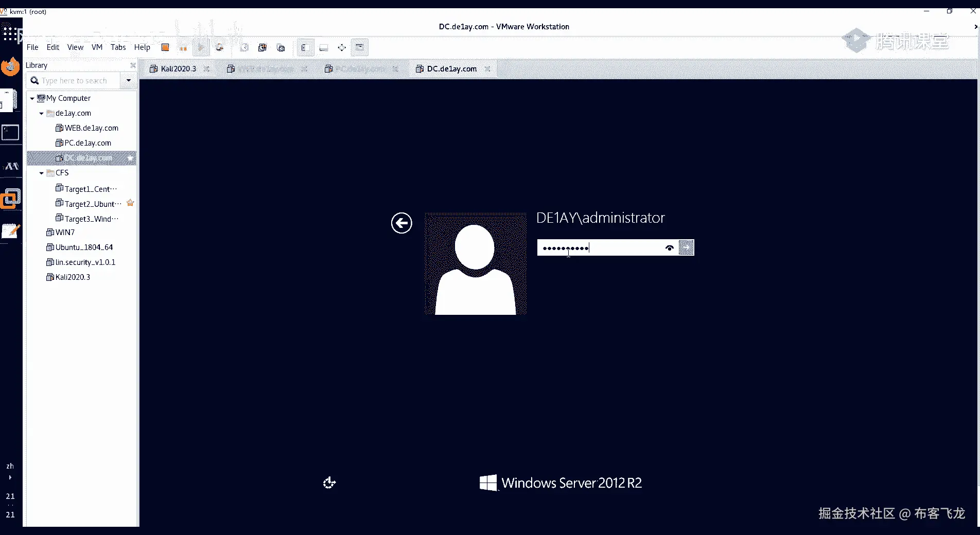980x535 pixels.
Task: Select the de1ay.com folder in the library
Action: click(73, 113)
